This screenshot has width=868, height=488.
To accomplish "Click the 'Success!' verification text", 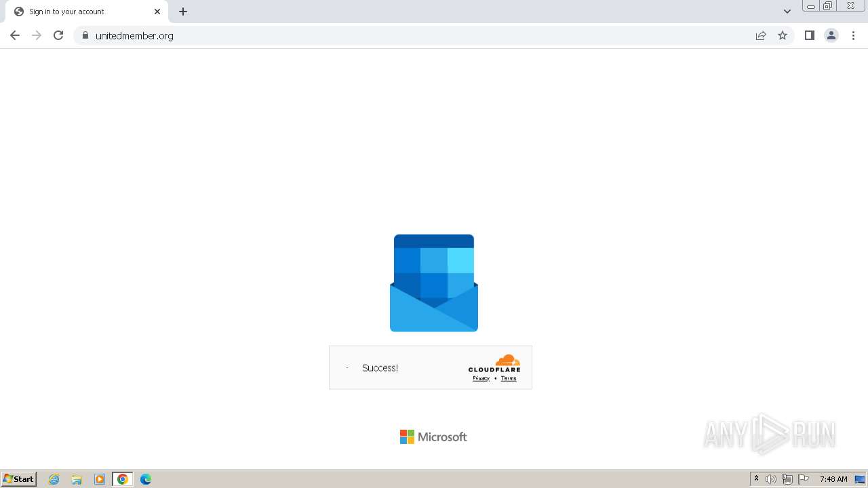I will tap(380, 368).
